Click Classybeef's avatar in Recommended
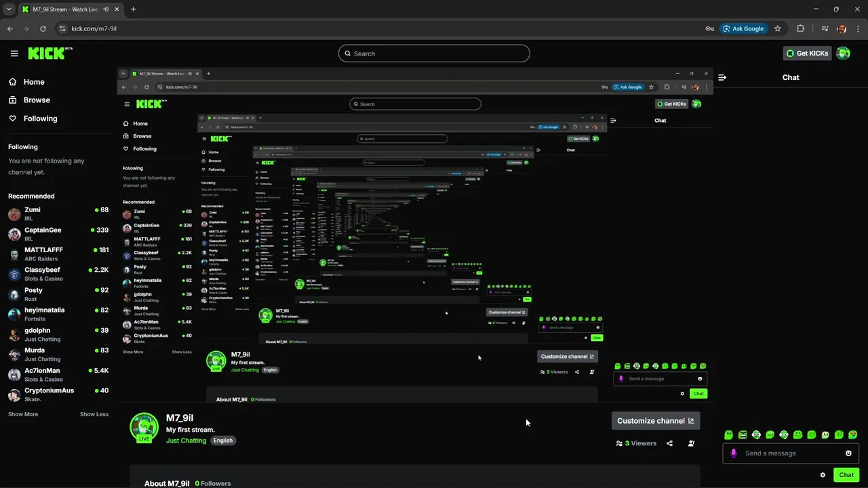Screen dimensions: 868x488 [x=14, y=274]
